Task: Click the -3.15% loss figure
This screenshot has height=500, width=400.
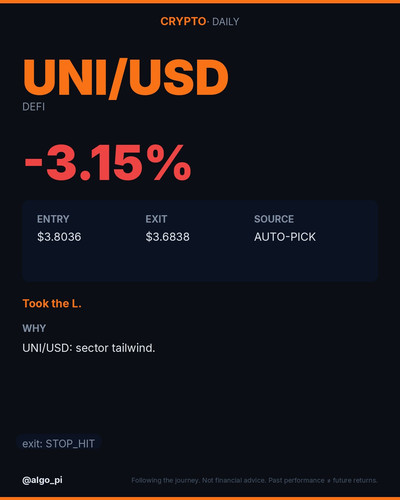Action: [108, 162]
